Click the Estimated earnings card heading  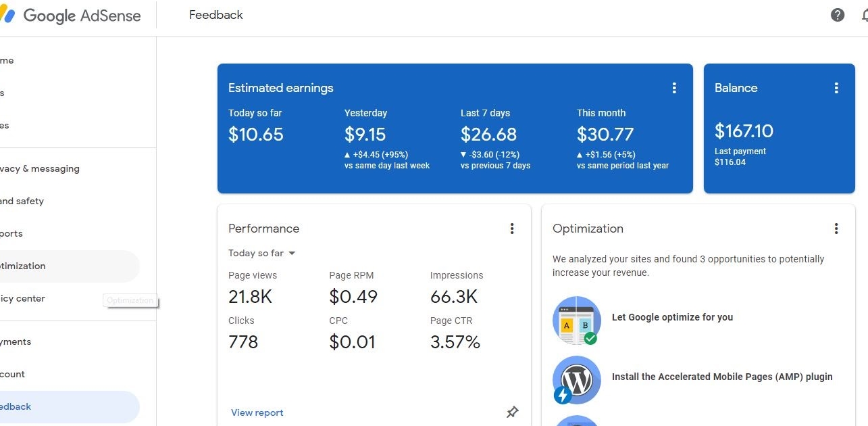281,88
